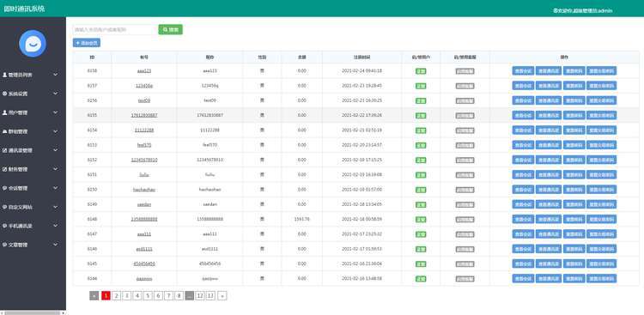Click the user icon beside 用户管理
The image size is (644, 315).
(4, 112)
